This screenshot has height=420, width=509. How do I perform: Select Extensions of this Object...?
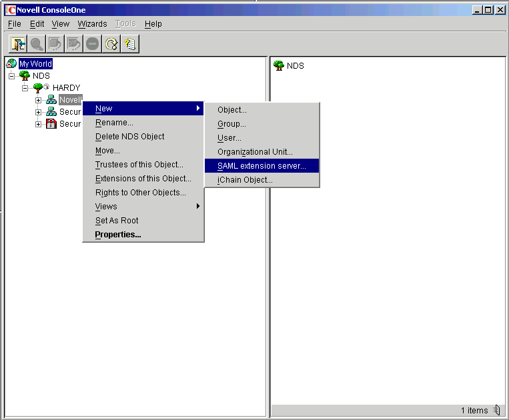click(x=143, y=179)
